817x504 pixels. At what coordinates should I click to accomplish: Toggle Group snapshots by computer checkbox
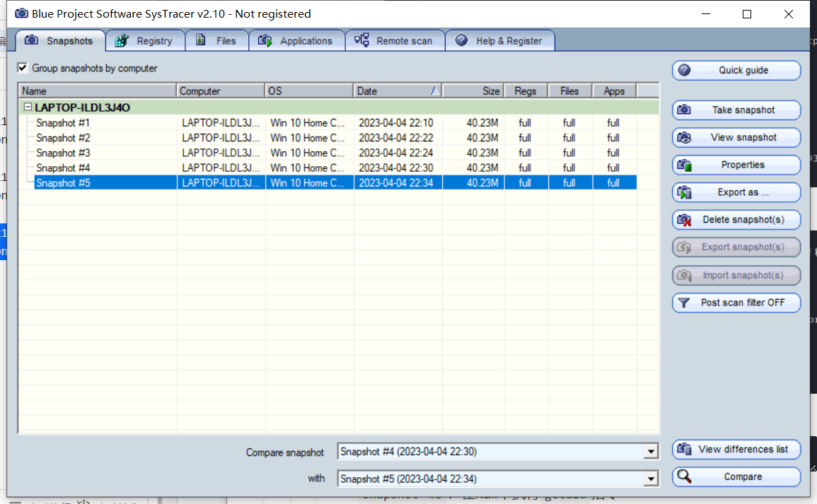(x=23, y=68)
